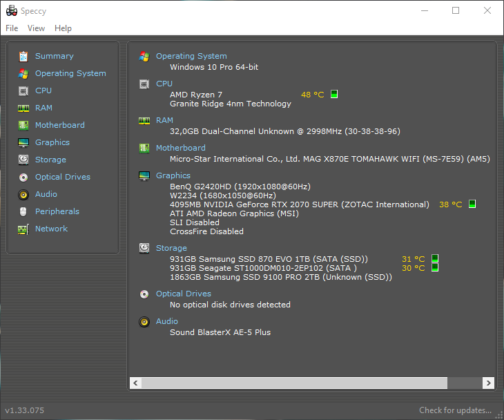Screen dimensions: 504x420
Task: Click the Storage hard drive icon in sidebar
Action: pyautogui.click(x=23, y=160)
